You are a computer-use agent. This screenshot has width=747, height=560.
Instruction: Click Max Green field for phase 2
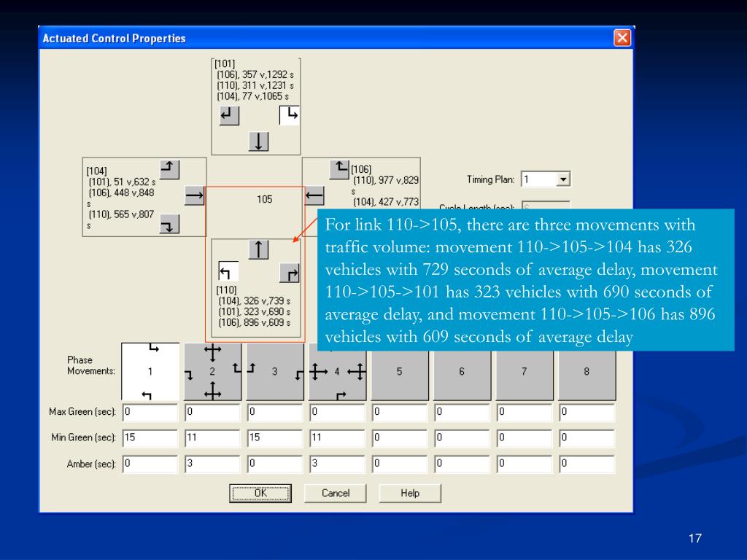212,413
